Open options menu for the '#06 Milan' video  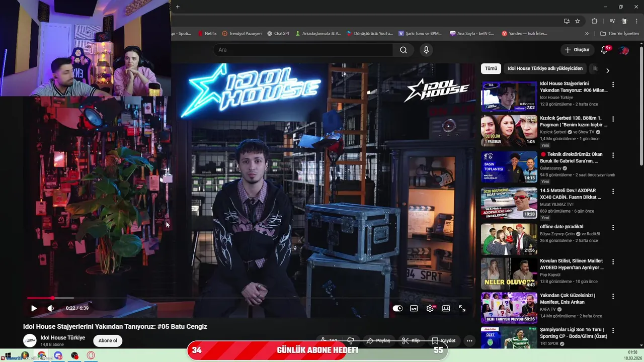(x=613, y=84)
